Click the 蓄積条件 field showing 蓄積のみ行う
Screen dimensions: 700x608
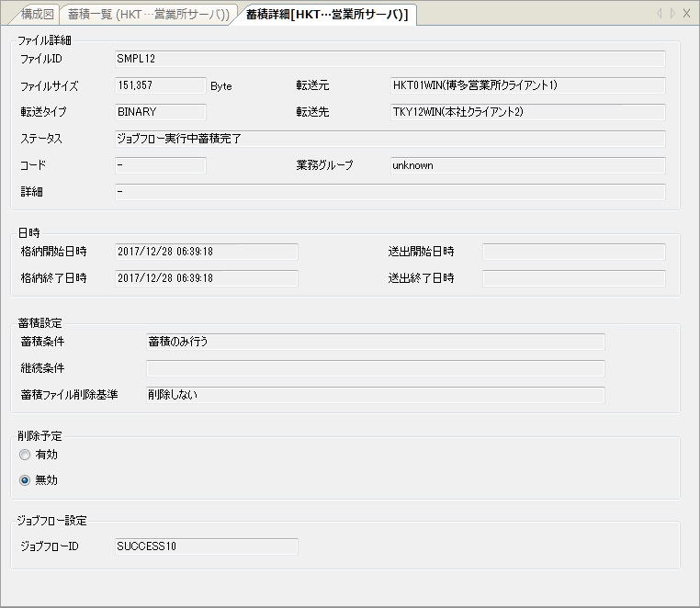[x=375, y=342]
